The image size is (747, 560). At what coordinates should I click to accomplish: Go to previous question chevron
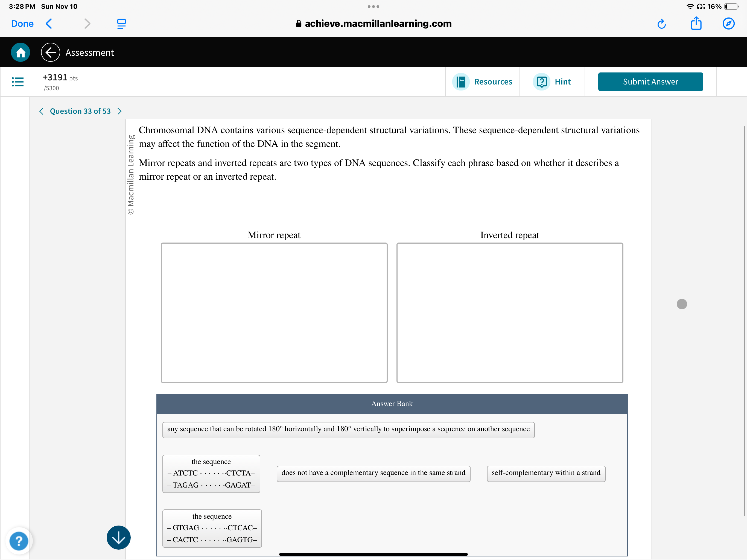pyautogui.click(x=41, y=111)
